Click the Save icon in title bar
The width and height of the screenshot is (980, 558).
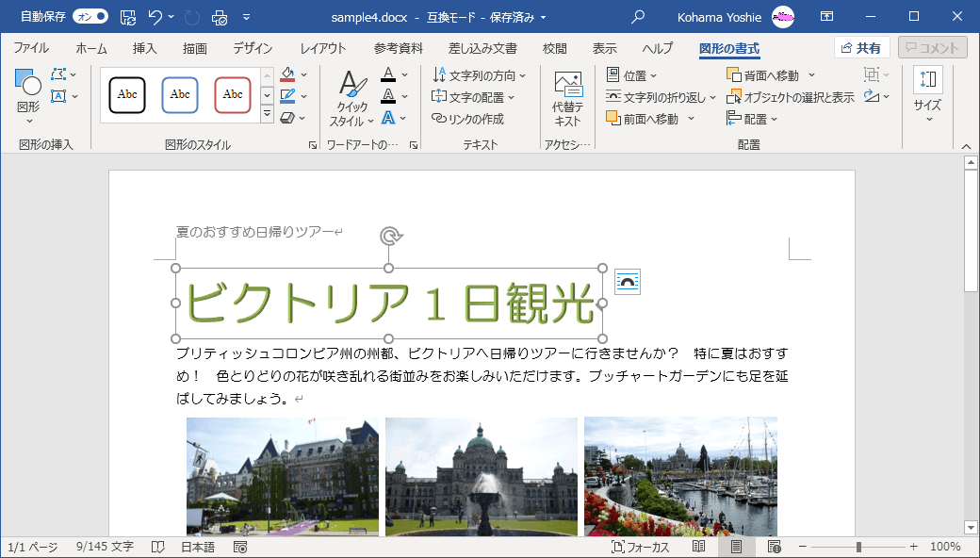point(127,17)
